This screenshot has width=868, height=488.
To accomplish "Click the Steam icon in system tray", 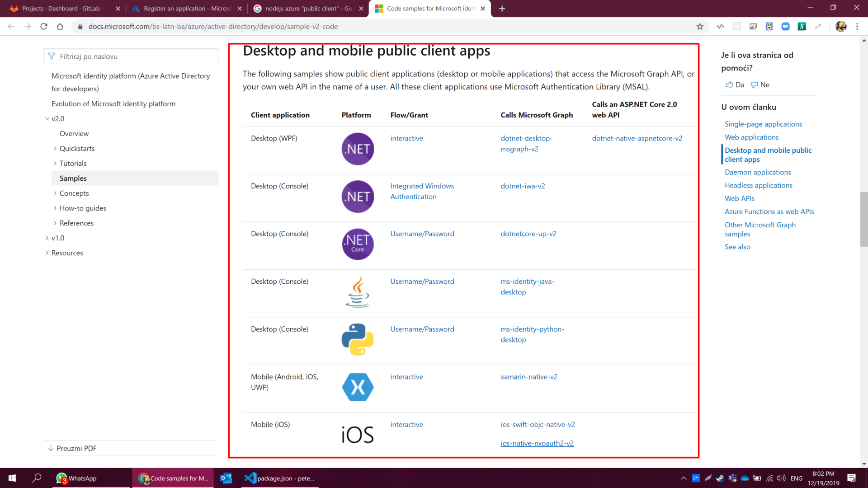I will (x=720, y=479).
